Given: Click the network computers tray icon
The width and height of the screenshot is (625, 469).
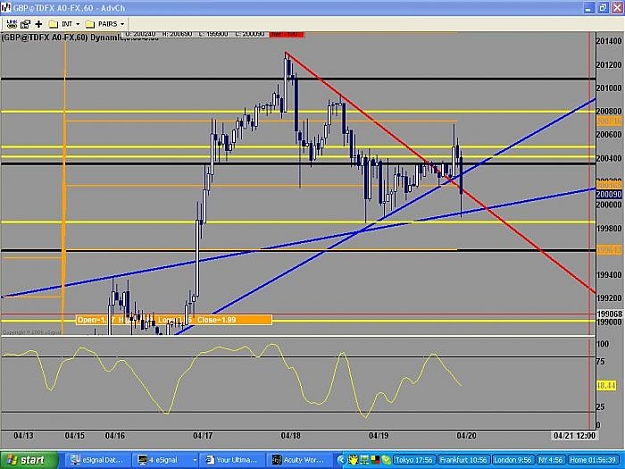Looking at the screenshot, I should pos(364,460).
